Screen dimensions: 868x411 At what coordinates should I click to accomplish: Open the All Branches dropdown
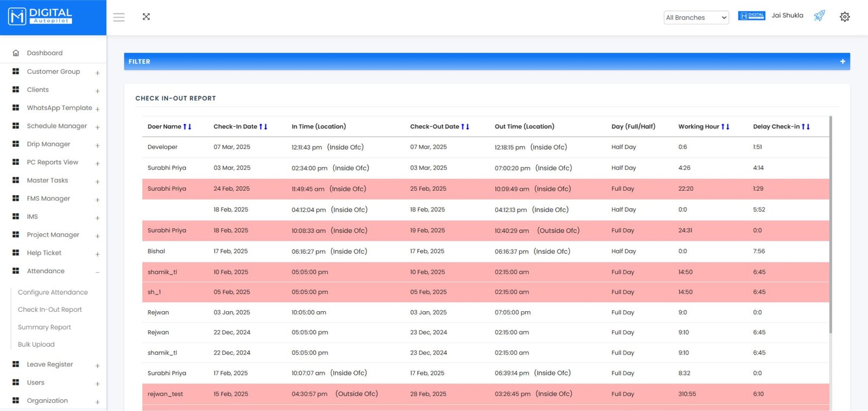click(696, 17)
